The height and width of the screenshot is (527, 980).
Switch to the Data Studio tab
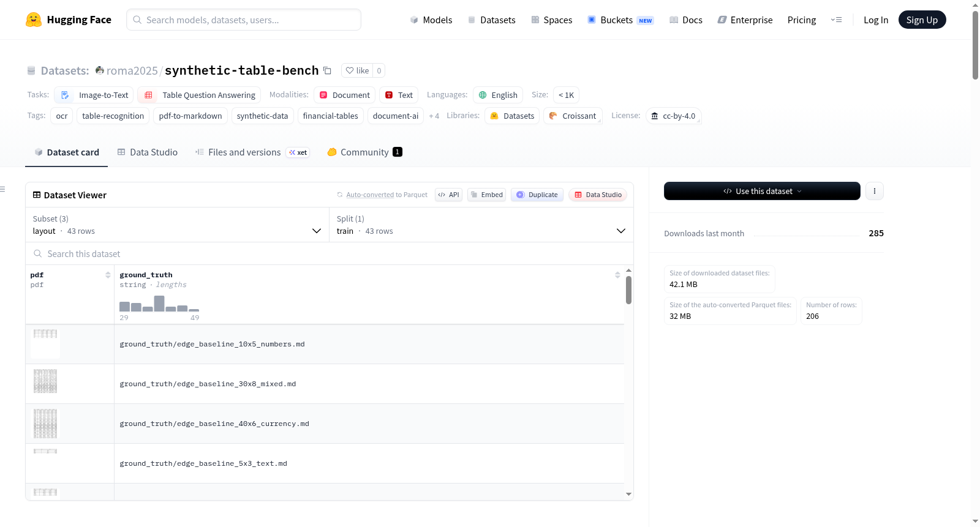point(148,152)
